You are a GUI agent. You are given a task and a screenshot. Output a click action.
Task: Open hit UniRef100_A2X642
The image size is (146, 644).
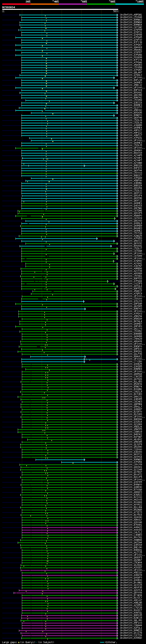click(x=131, y=263)
